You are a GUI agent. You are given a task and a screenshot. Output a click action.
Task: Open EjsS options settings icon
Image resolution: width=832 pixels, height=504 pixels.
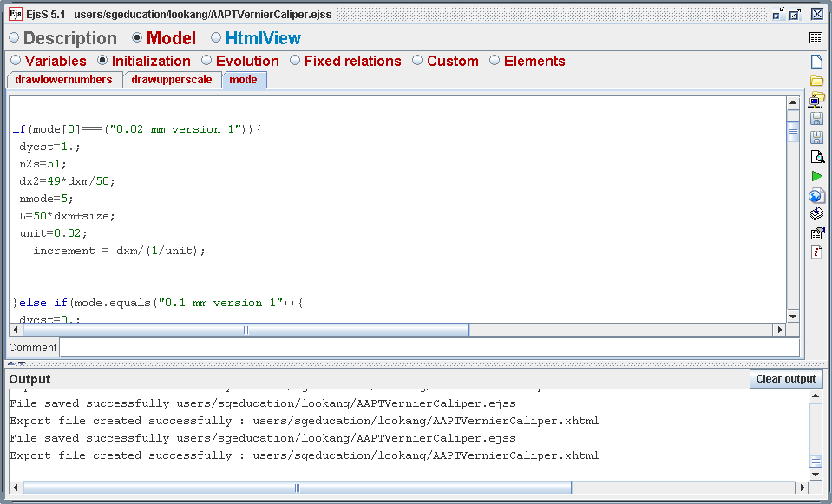tap(817, 232)
